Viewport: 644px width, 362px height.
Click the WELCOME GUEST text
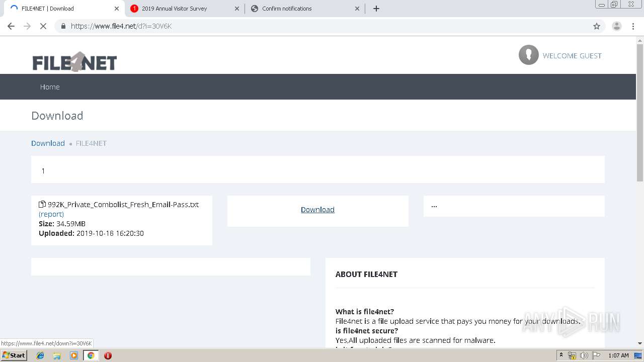point(572,56)
